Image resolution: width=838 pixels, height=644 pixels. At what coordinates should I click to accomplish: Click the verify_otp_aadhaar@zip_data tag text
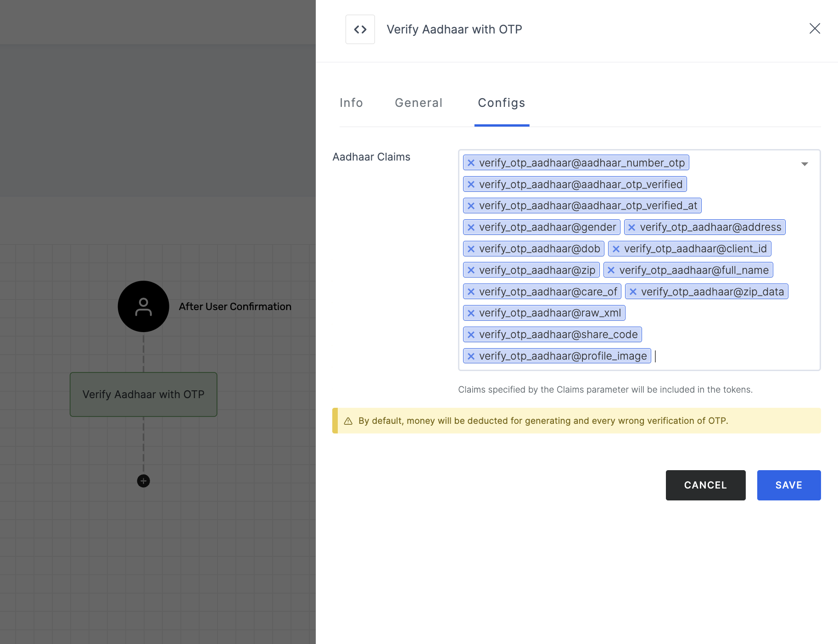coord(712,292)
